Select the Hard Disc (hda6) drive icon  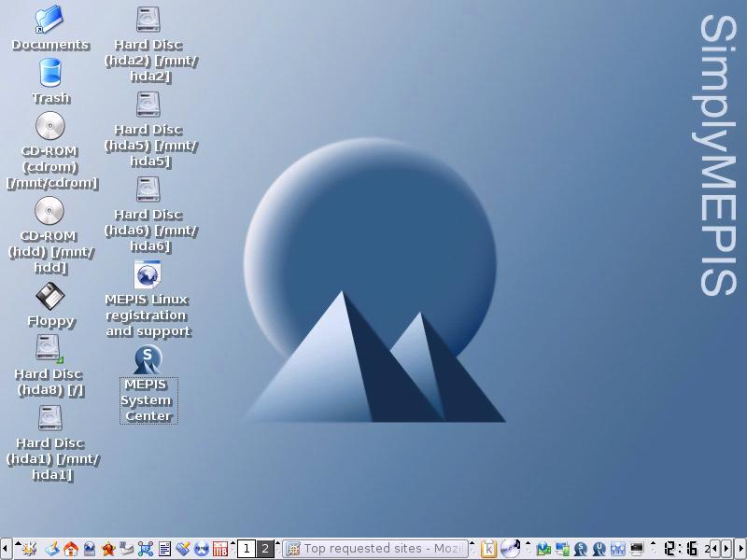[x=148, y=189]
